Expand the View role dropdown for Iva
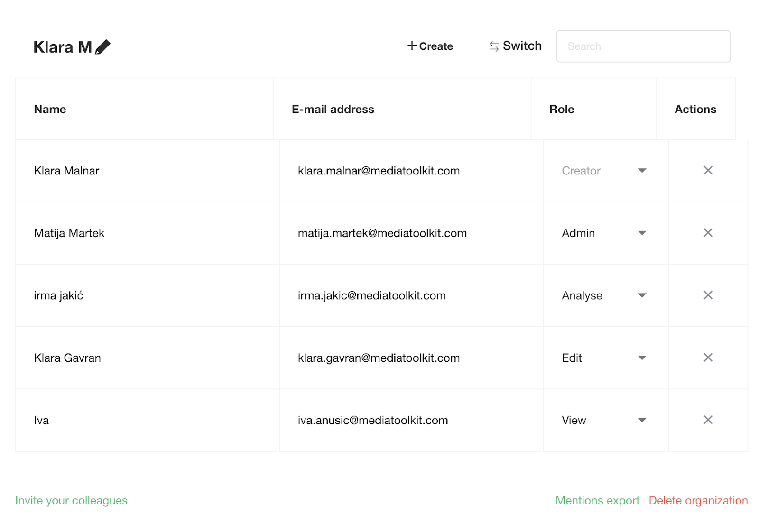759x532 pixels. pyautogui.click(x=604, y=420)
